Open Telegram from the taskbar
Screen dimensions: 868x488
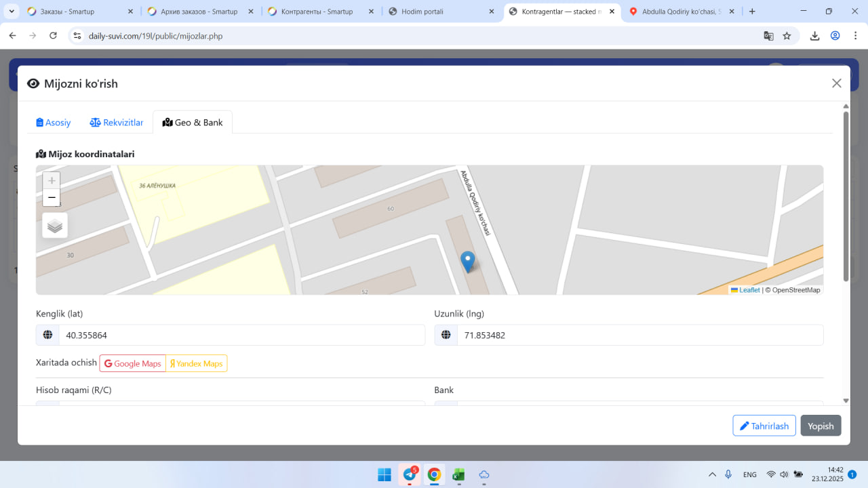(410, 474)
